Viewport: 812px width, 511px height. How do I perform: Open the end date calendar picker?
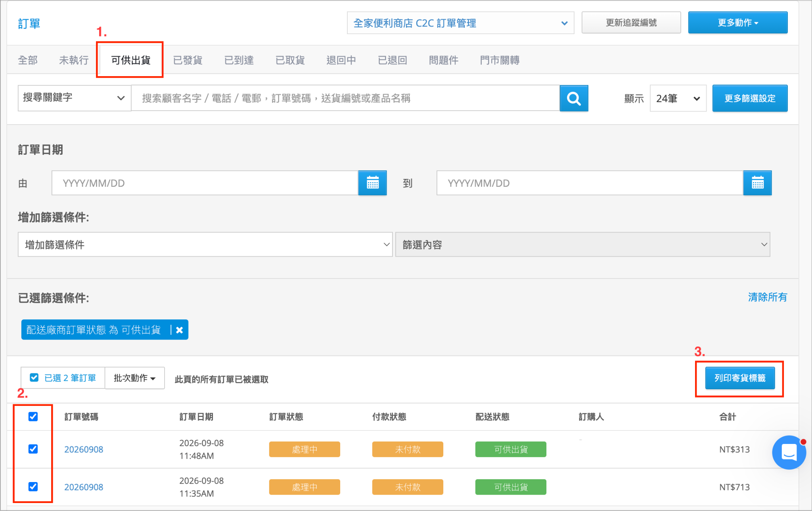(757, 183)
